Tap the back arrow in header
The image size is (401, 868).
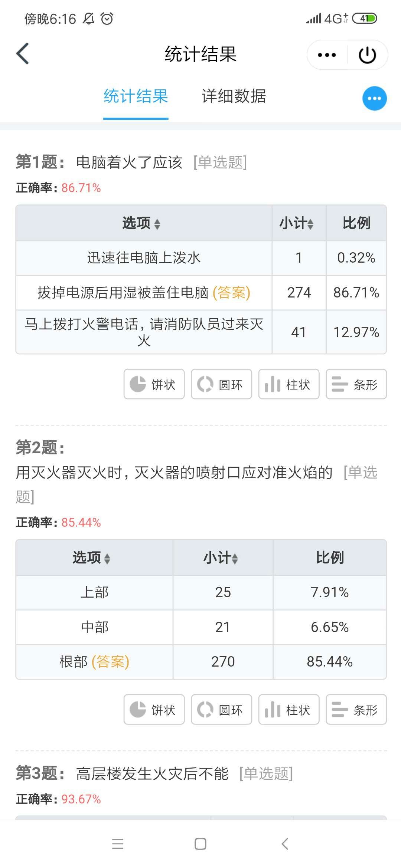(x=23, y=54)
